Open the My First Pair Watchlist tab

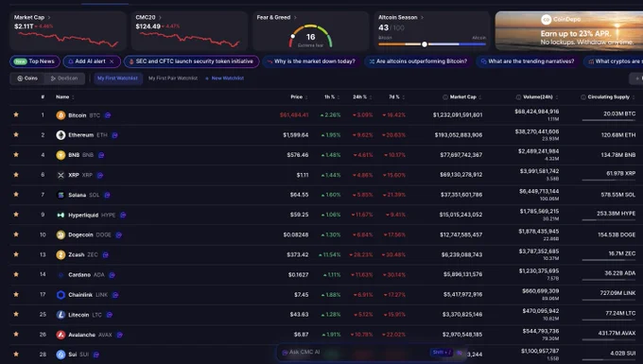click(x=173, y=78)
